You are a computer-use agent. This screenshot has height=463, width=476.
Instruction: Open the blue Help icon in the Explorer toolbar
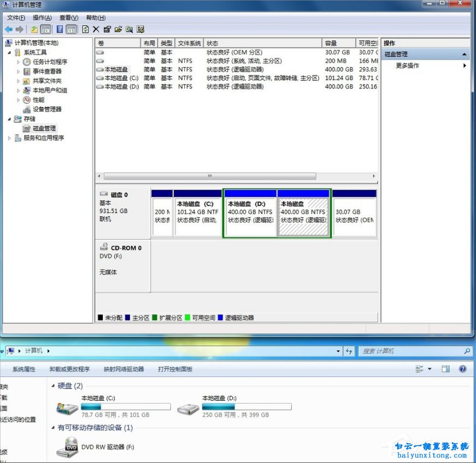click(x=463, y=369)
